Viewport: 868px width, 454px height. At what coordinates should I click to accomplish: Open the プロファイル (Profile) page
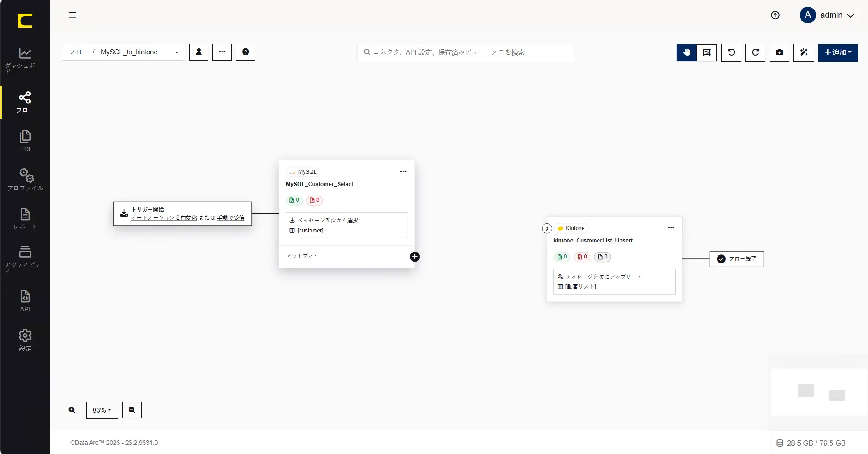tap(25, 180)
